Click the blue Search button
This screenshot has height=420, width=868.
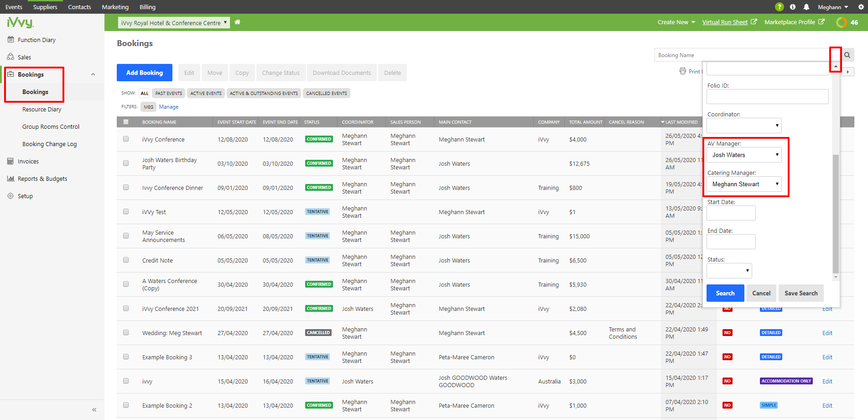pyautogui.click(x=725, y=293)
